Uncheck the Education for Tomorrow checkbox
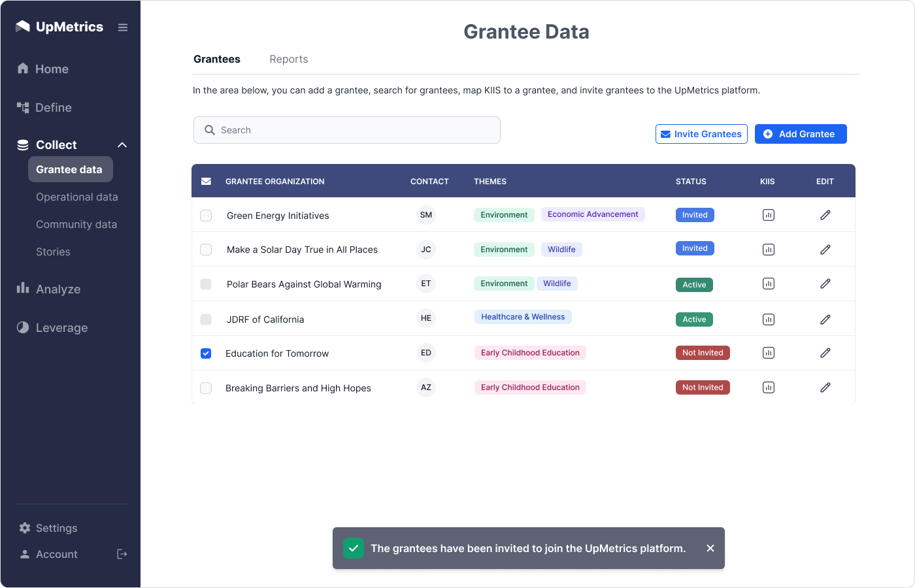This screenshot has height=588, width=915. [206, 353]
